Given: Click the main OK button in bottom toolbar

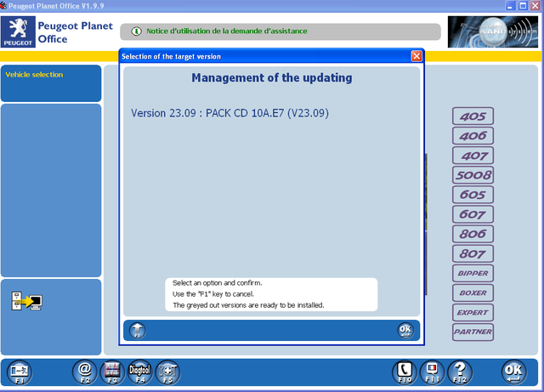Looking at the screenshot, I should click(x=513, y=372).
